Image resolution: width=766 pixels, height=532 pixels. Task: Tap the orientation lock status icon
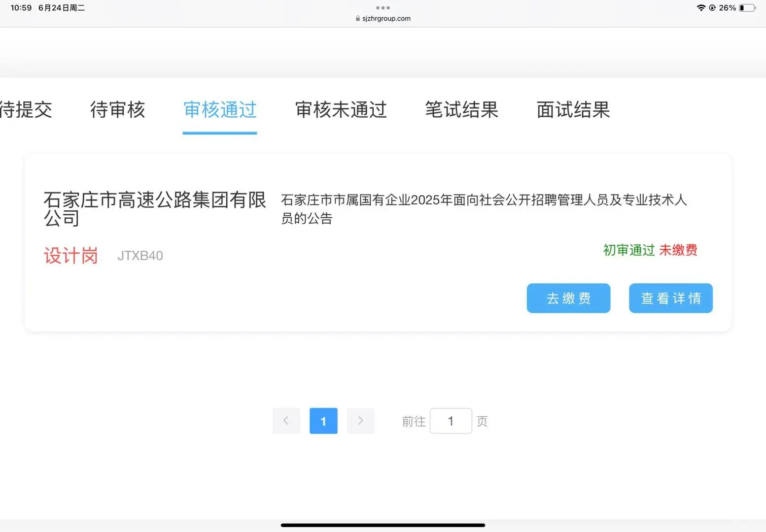pyautogui.click(x=712, y=8)
